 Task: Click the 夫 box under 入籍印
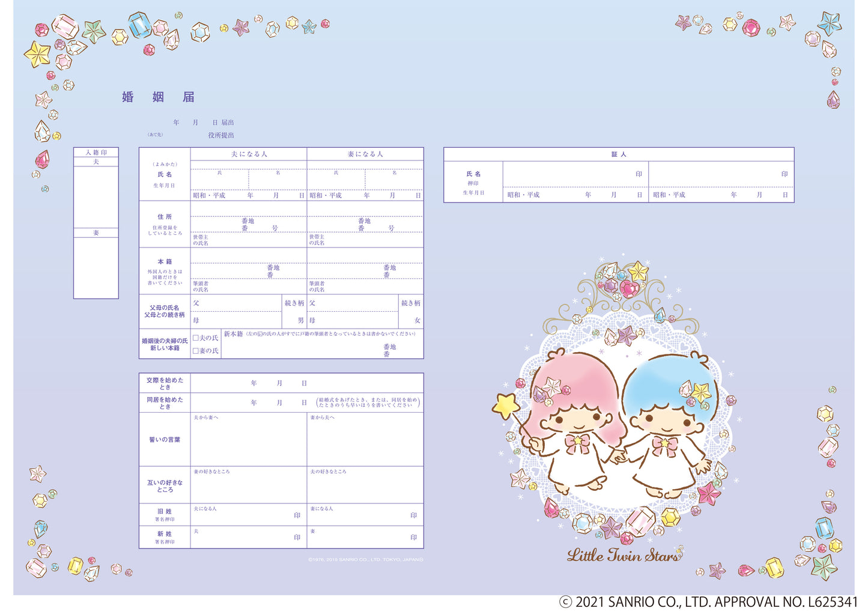click(x=96, y=196)
